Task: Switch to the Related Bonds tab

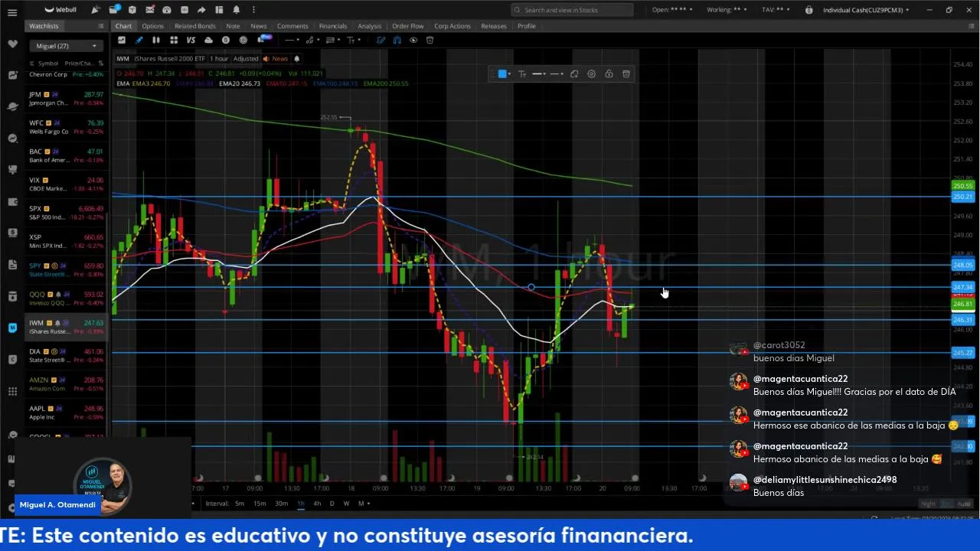Action: (x=195, y=26)
